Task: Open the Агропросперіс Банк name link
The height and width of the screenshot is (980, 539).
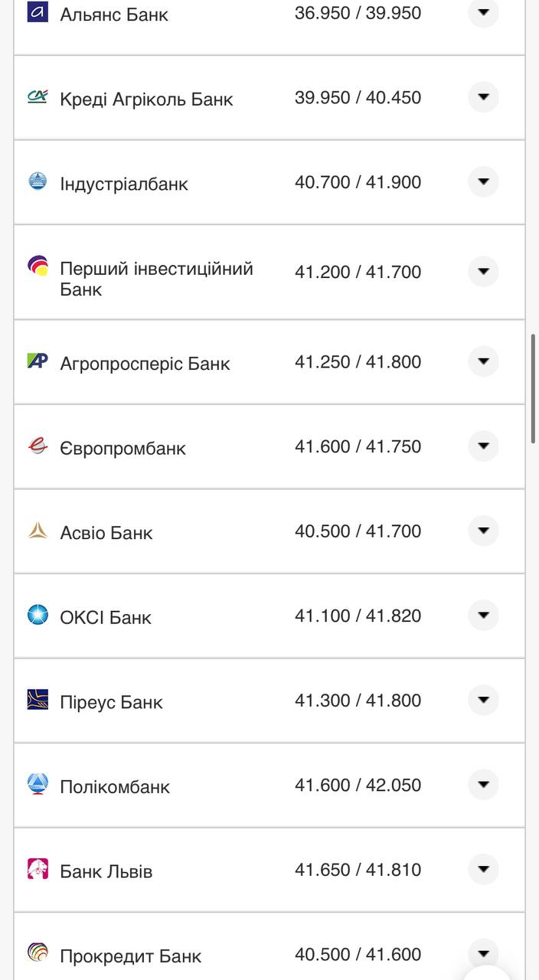Action: tap(145, 364)
